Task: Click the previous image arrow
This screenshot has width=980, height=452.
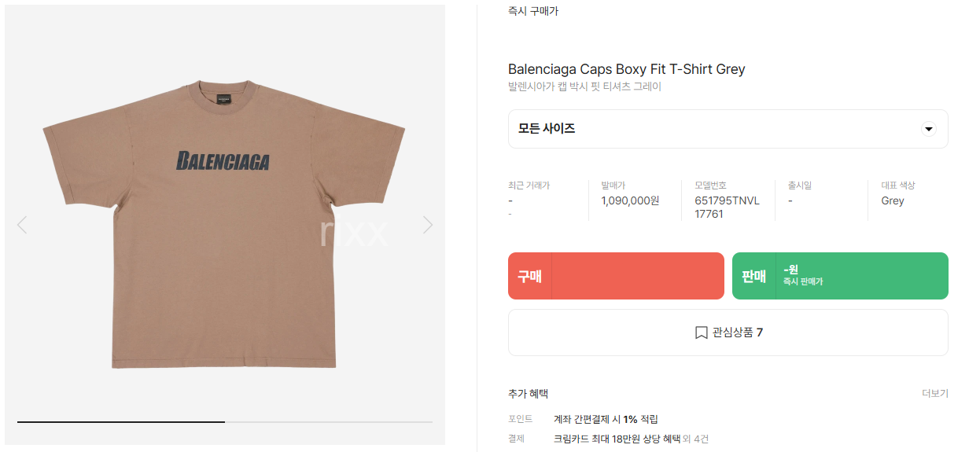Action: coord(22,226)
